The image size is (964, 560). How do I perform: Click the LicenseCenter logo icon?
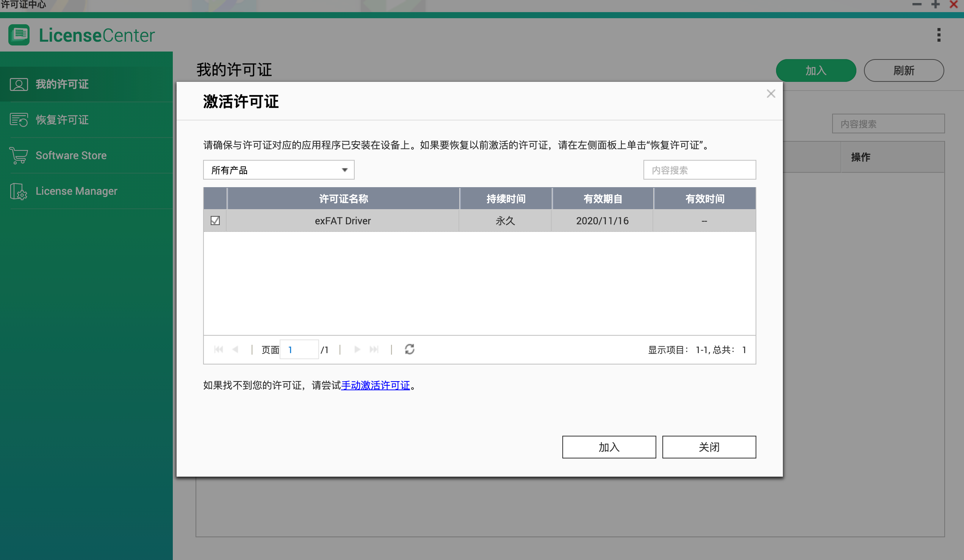click(x=19, y=35)
